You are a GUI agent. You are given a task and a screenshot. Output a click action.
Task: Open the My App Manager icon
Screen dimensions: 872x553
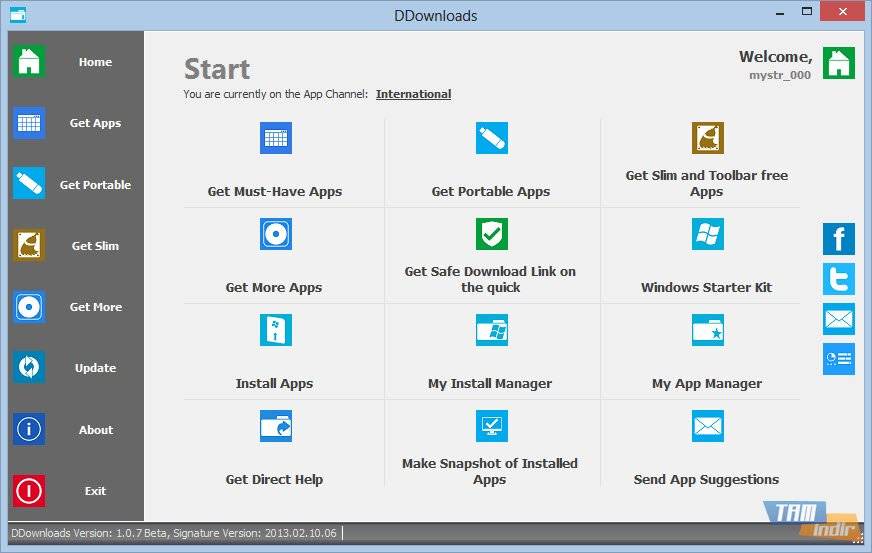pos(707,330)
